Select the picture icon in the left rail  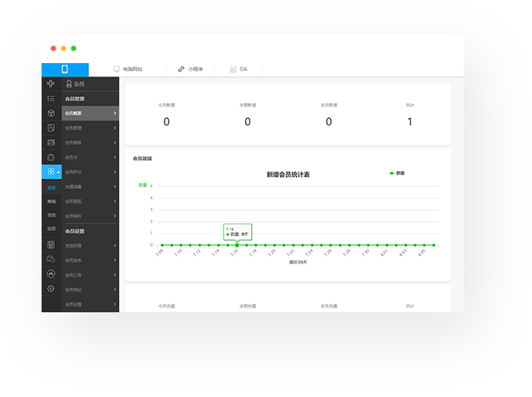(x=51, y=142)
